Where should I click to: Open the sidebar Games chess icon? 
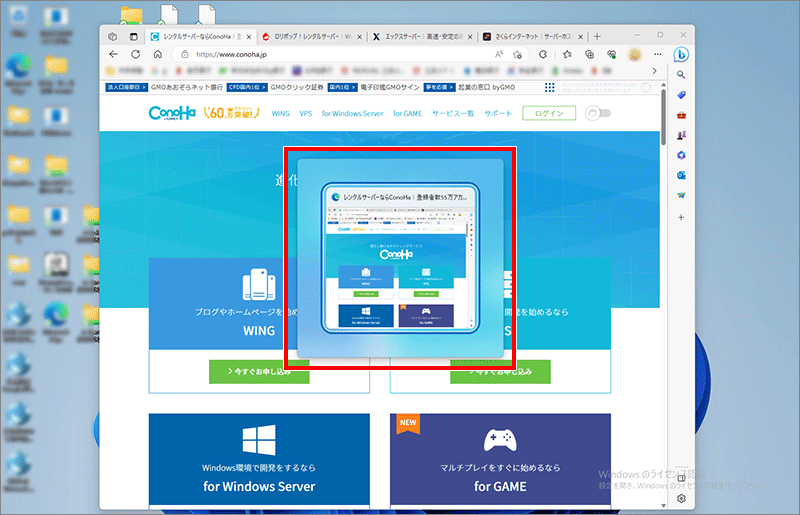(x=681, y=135)
